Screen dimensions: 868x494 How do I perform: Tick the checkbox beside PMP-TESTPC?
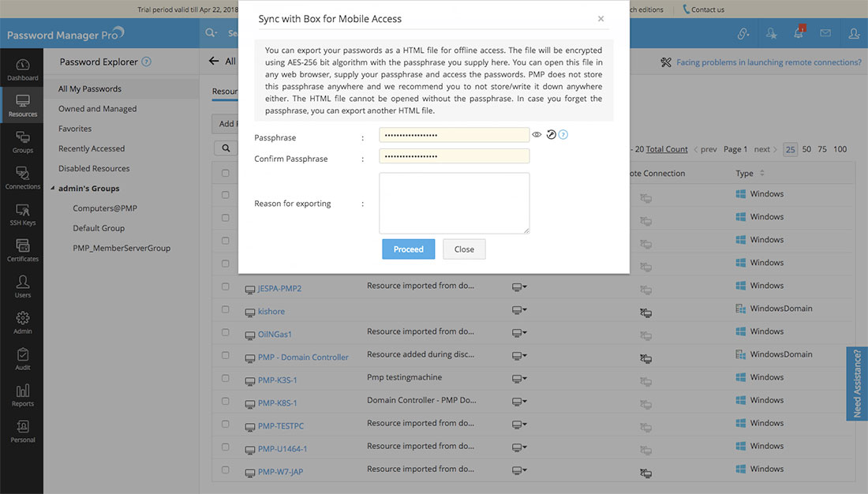tap(226, 425)
